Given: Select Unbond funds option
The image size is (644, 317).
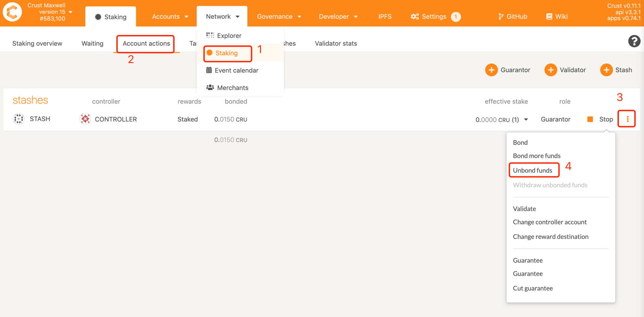Looking at the screenshot, I should 532,170.
